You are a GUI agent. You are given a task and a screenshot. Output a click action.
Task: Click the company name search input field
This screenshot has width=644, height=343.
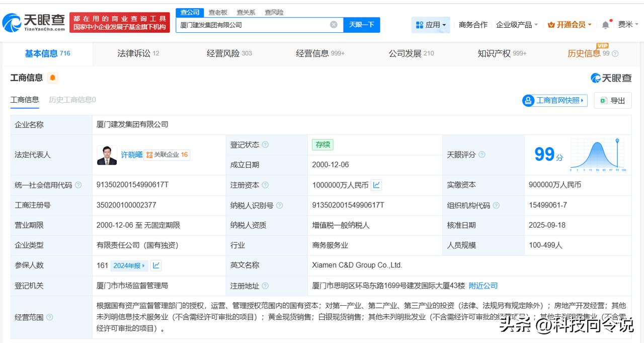click(x=252, y=25)
